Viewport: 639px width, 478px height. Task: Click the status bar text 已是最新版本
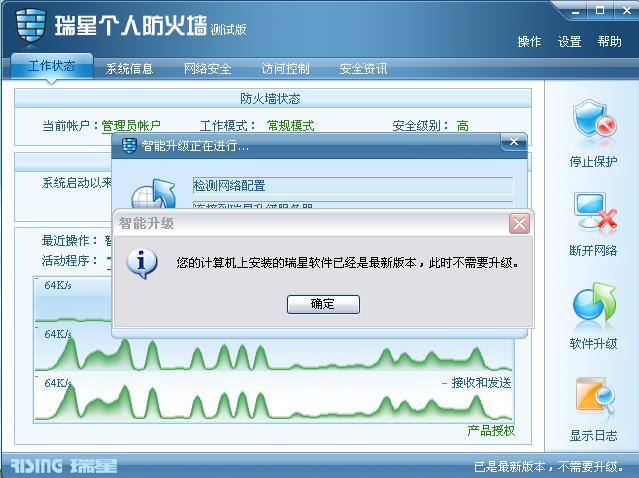[549, 466]
